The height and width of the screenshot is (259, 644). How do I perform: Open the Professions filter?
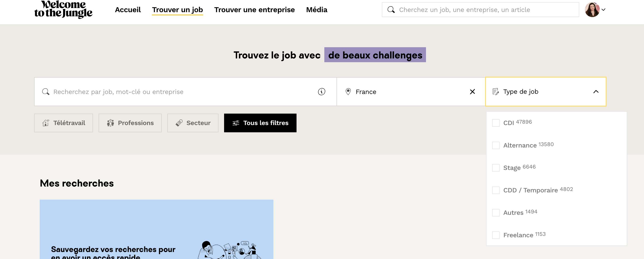click(x=130, y=123)
